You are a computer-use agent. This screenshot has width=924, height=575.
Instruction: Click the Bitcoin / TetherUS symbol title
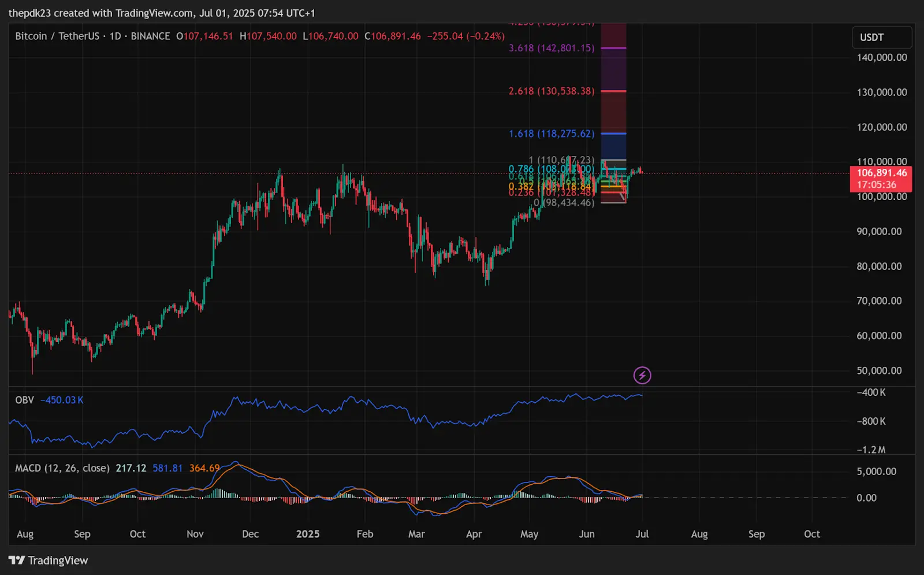(x=57, y=36)
